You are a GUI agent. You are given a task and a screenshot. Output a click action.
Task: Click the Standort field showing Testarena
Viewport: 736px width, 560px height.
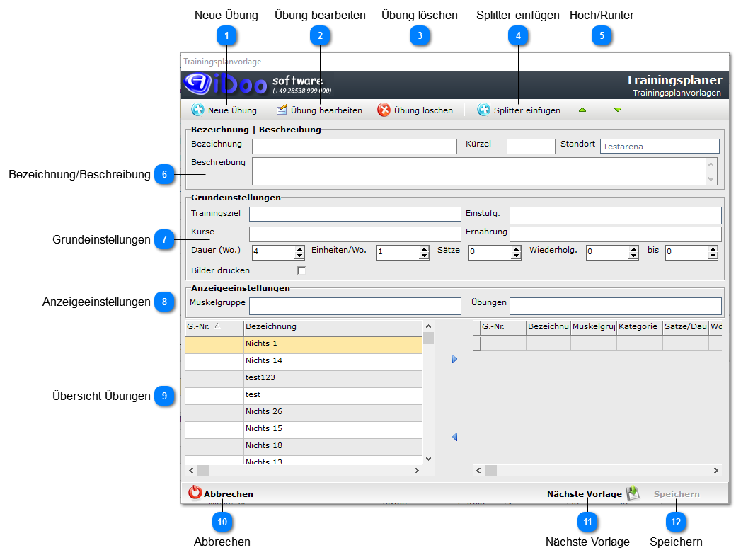[x=660, y=147]
